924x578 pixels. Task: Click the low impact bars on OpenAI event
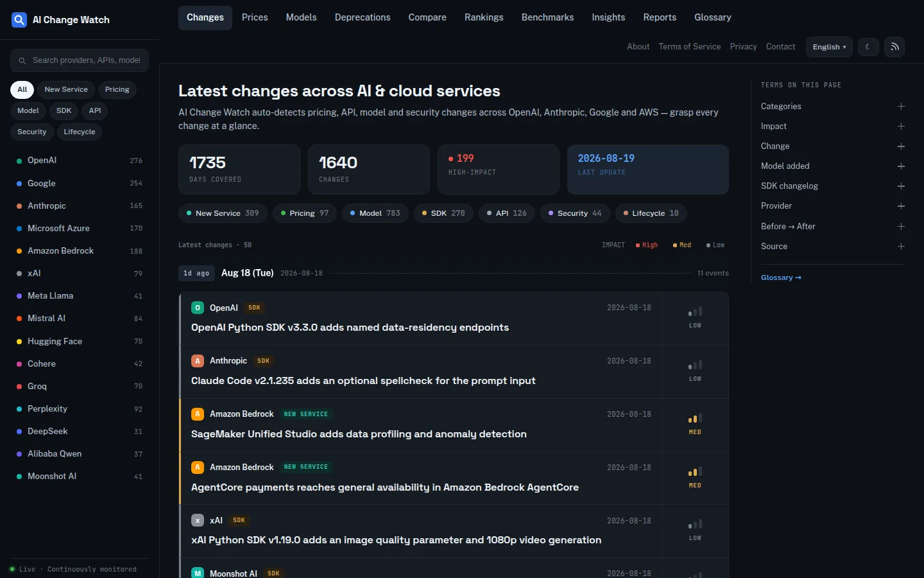695,311
